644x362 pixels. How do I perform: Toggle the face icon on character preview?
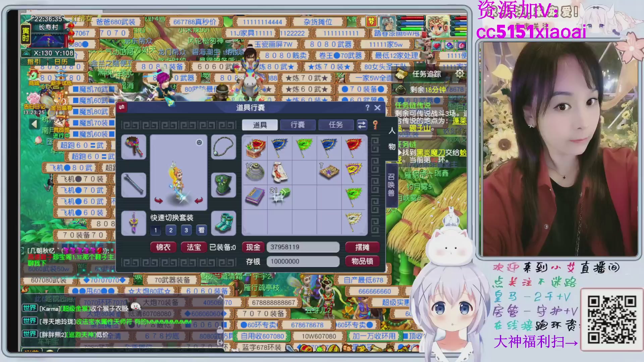click(199, 143)
